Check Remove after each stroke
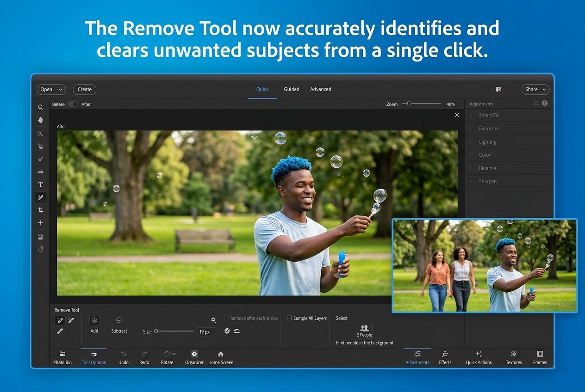 [x=226, y=318]
